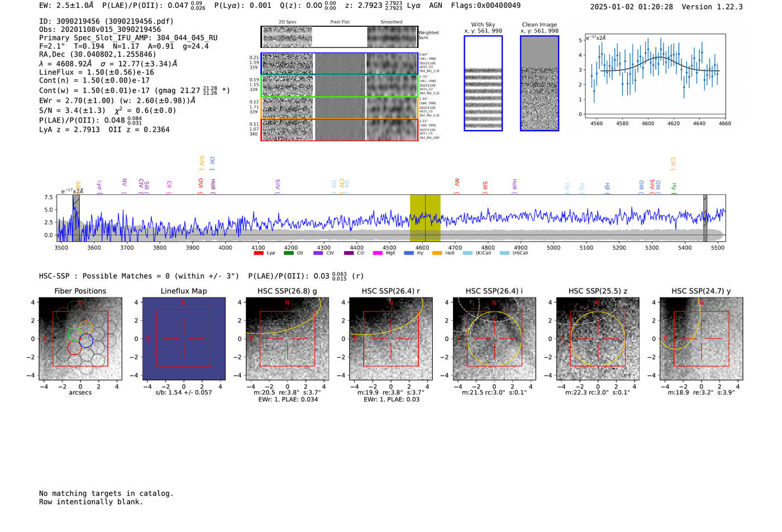Select the blue-bordered 2D spectrum row
This screenshot has width=782, height=532.
tap(339, 64)
